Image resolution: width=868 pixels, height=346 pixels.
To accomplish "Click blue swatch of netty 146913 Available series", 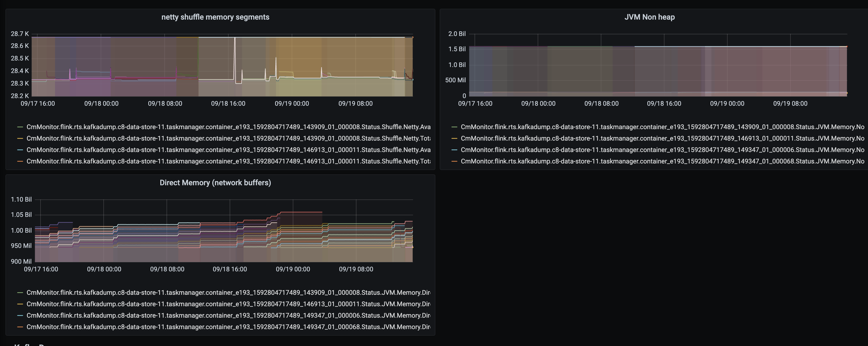I will (20, 150).
